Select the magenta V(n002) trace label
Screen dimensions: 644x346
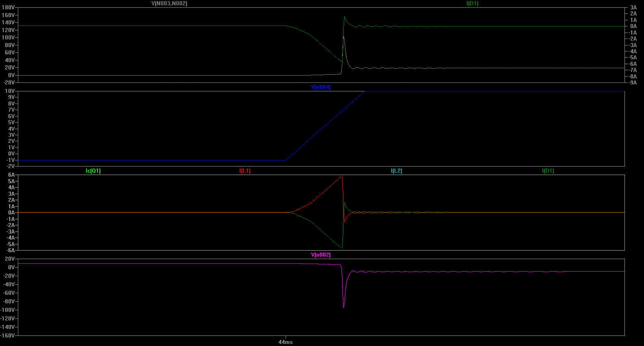point(321,255)
